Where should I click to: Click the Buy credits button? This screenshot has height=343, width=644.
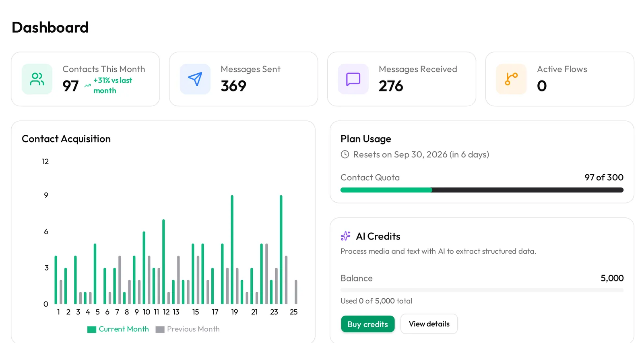coord(368,324)
